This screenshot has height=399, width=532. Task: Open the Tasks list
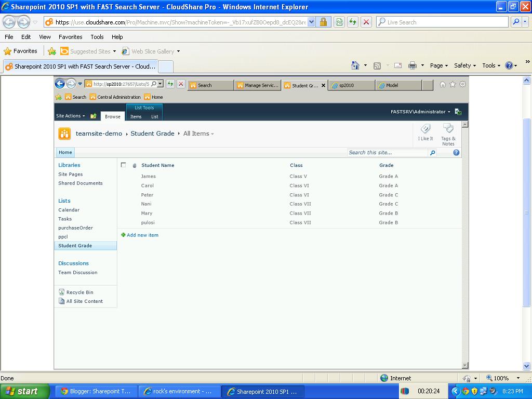pyautogui.click(x=64, y=219)
